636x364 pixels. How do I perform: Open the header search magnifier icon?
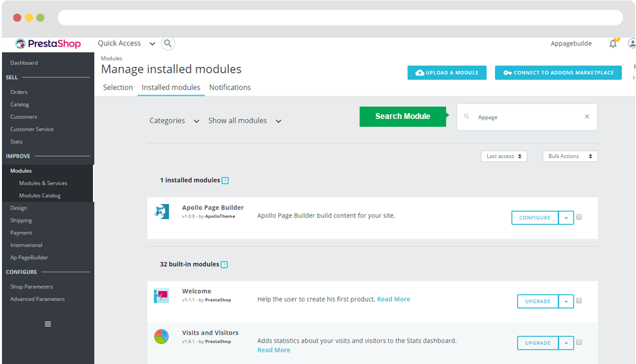pyautogui.click(x=168, y=44)
